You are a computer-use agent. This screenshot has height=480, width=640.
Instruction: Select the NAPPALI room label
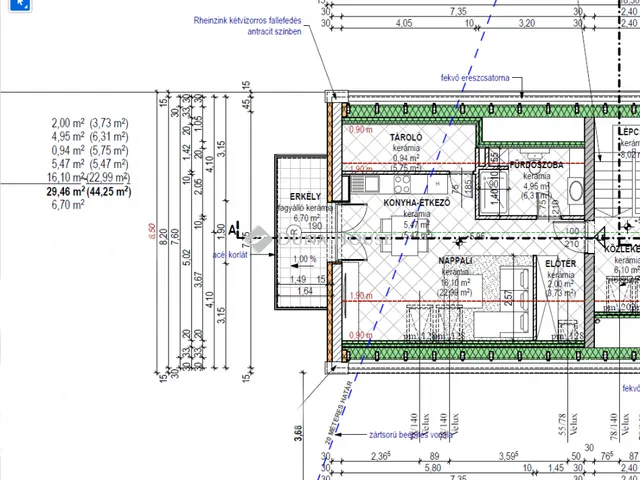point(454,260)
